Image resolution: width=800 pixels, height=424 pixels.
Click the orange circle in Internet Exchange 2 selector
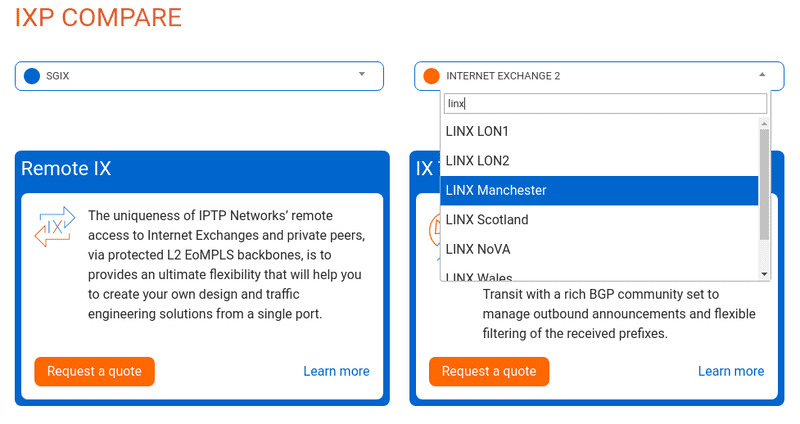point(431,76)
